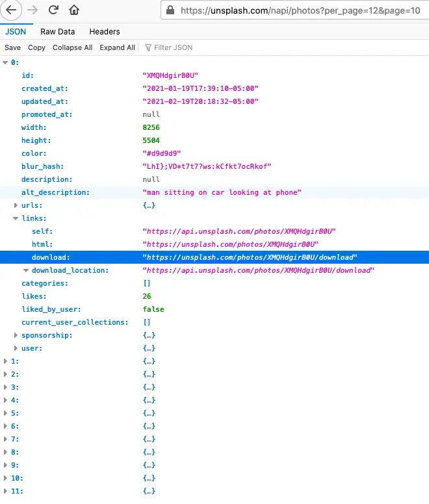This screenshot has width=429, height=504.
Task: Click the color value "#d9d9d9"
Action: (x=162, y=153)
